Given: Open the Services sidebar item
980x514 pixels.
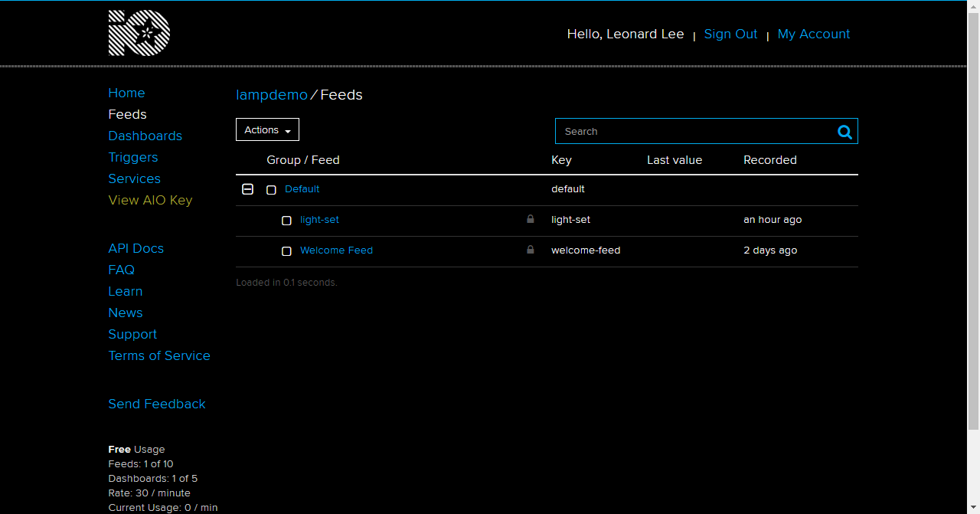Looking at the screenshot, I should pos(134,178).
